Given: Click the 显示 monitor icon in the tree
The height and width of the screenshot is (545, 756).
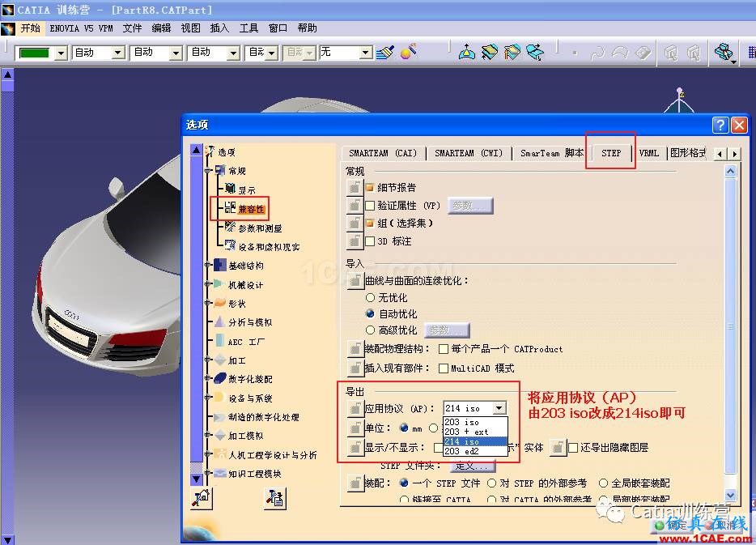Looking at the screenshot, I should [x=231, y=189].
